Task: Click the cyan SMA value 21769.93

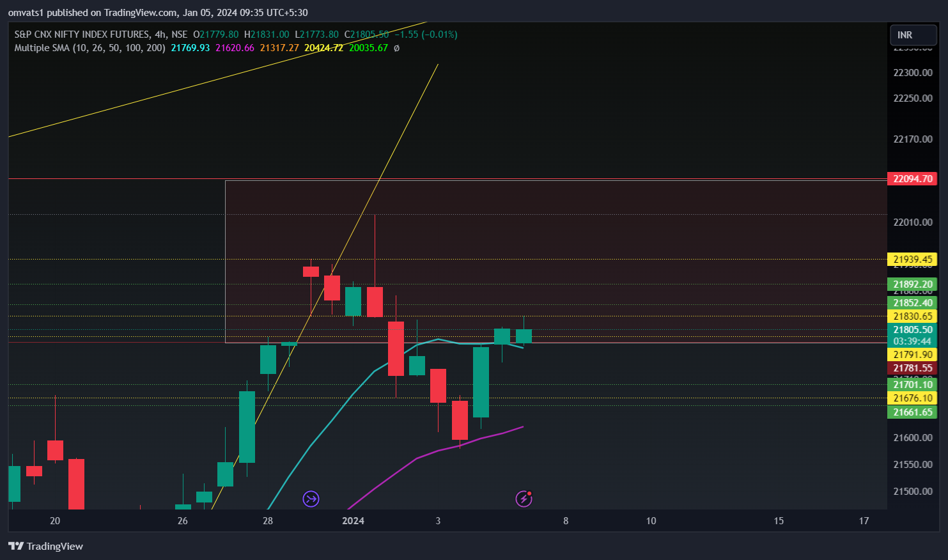Action: 190,48
